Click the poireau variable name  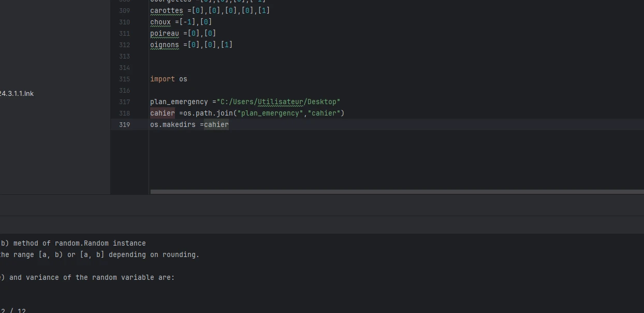coord(164,34)
